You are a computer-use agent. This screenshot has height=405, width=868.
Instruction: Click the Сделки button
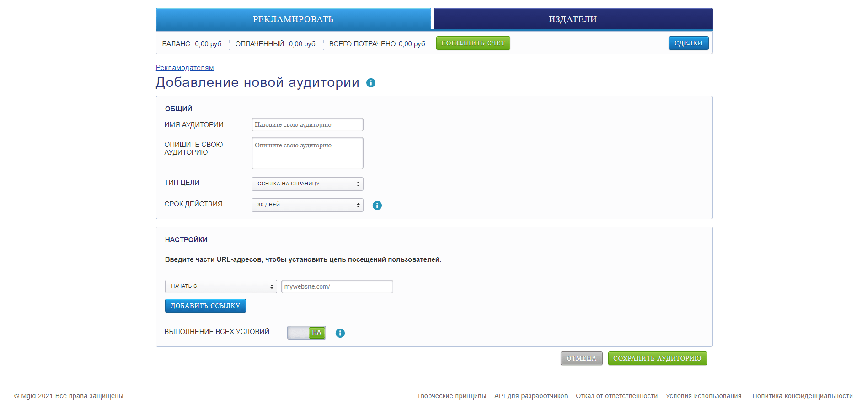click(688, 43)
